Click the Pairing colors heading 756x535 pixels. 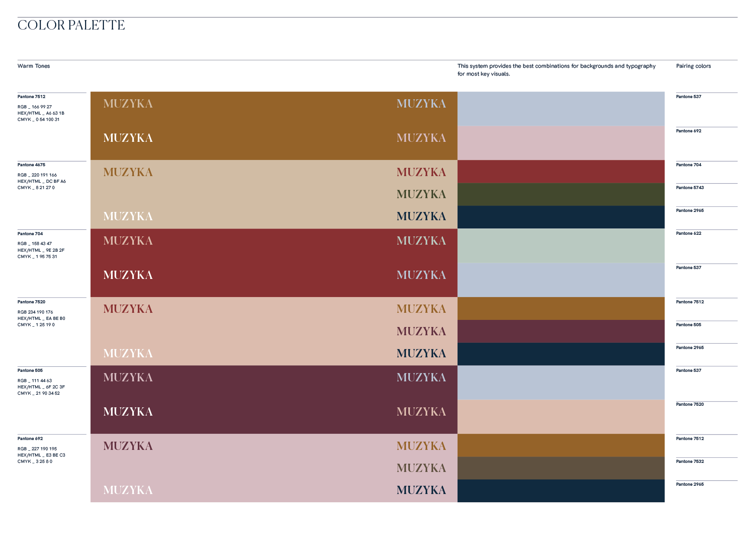(x=693, y=66)
